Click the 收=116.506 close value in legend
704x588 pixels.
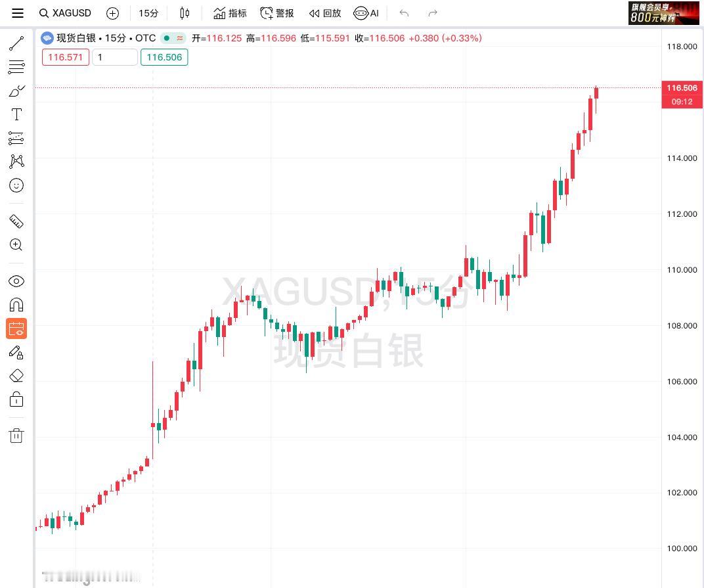tap(380, 38)
